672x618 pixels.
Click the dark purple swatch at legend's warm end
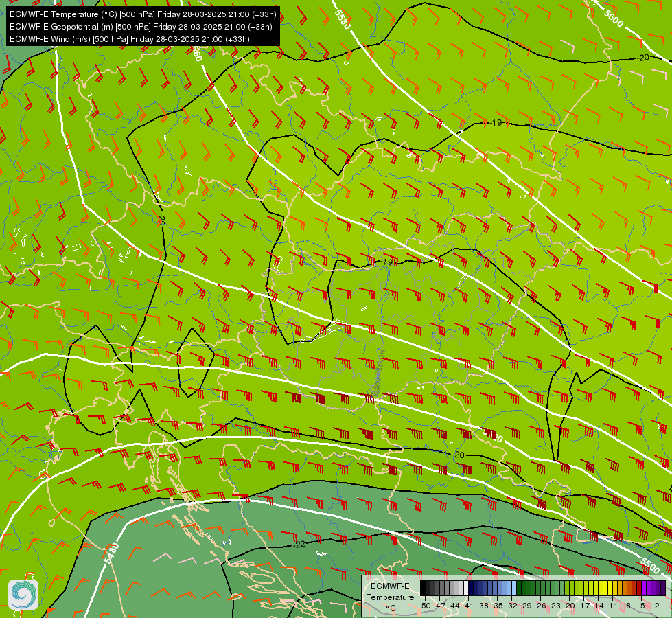point(663,588)
